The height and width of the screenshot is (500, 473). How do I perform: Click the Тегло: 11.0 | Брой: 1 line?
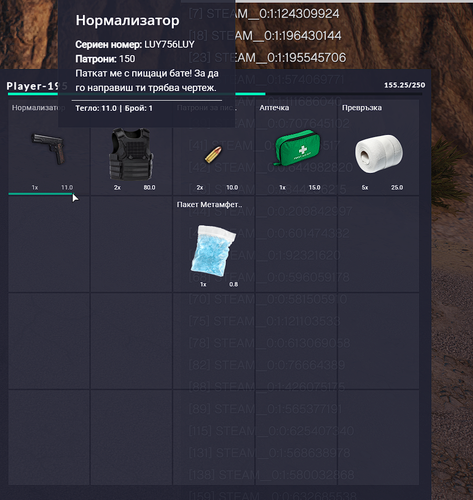(114, 108)
